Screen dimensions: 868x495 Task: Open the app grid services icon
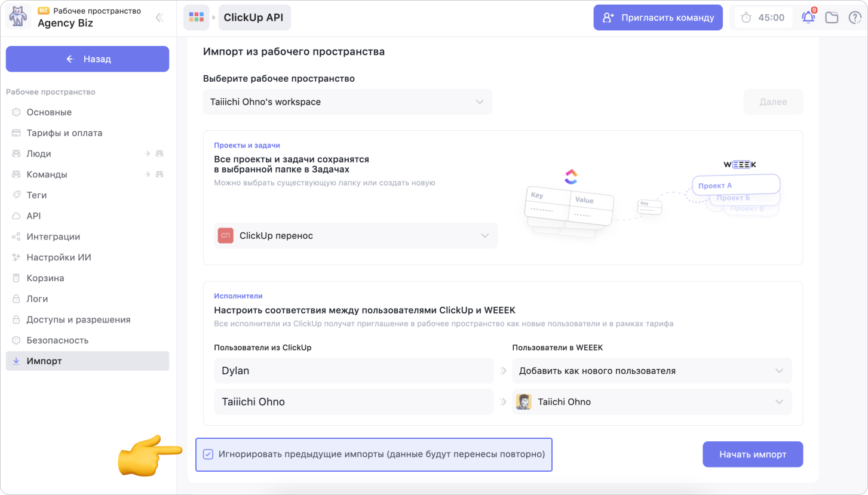196,17
